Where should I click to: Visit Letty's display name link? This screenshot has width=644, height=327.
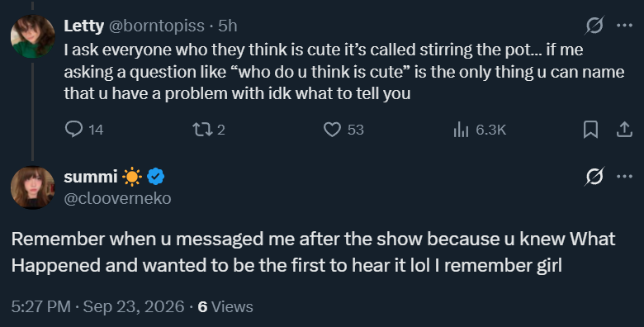[x=83, y=26]
